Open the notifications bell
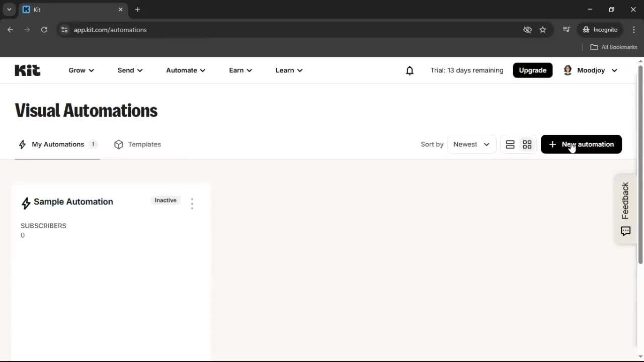This screenshot has height=362, width=644. (410, 70)
